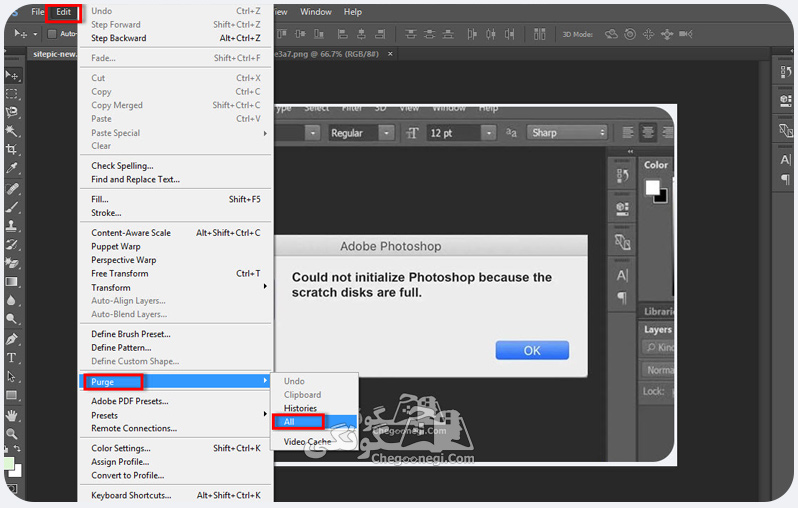This screenshot has height=508, width=798.
Task: Click the Align Right Edges icon
Action: tap(380, 34)
